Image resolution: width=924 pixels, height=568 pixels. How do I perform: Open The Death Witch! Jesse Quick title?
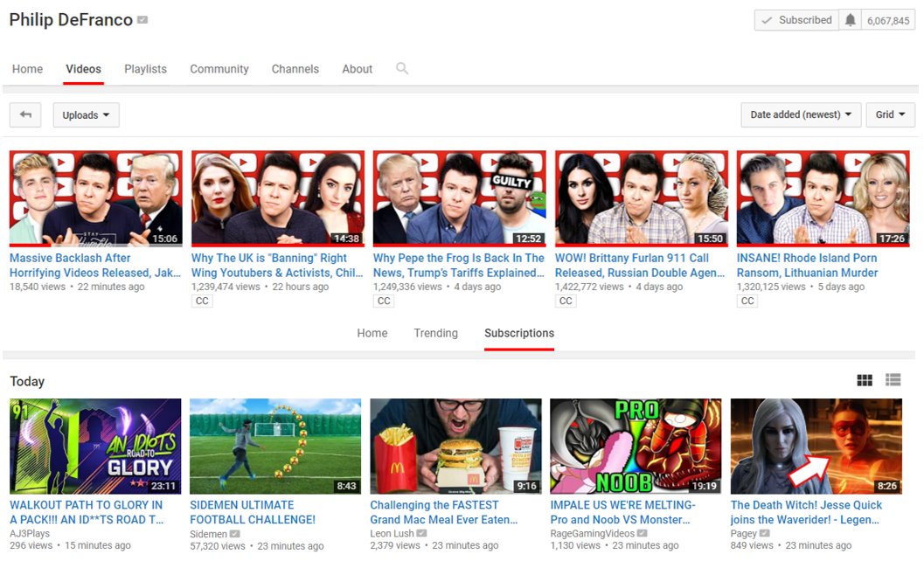806,512
